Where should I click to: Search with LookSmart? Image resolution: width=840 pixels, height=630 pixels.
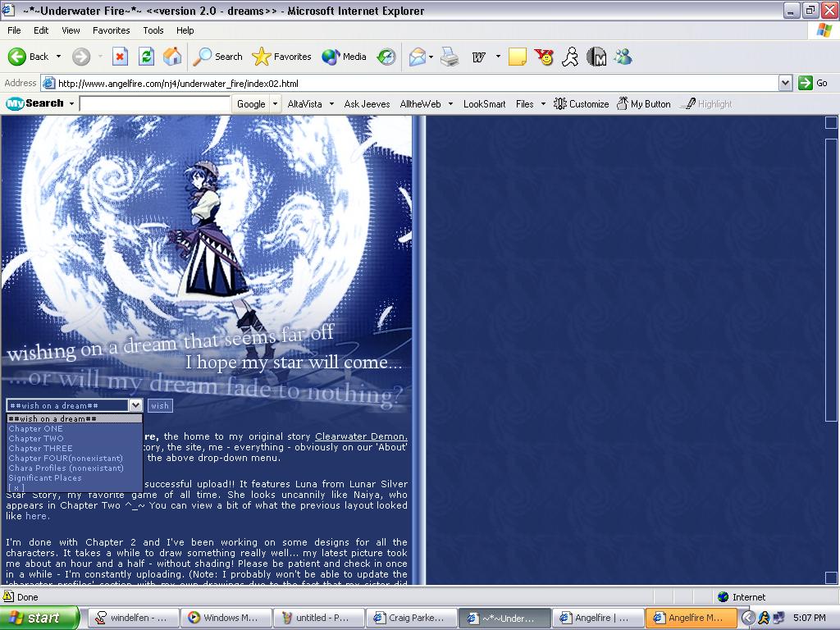[x=484, y=104]
